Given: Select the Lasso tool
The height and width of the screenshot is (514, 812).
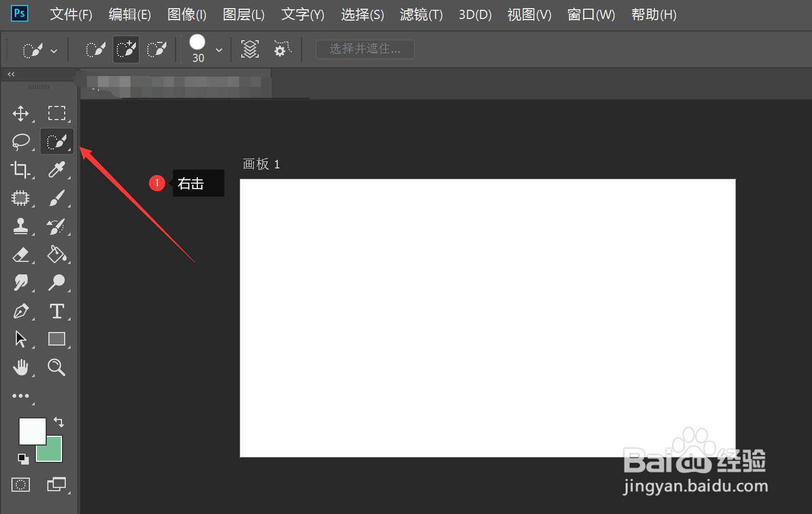Looking at the screenshot, I should point(21,141).
